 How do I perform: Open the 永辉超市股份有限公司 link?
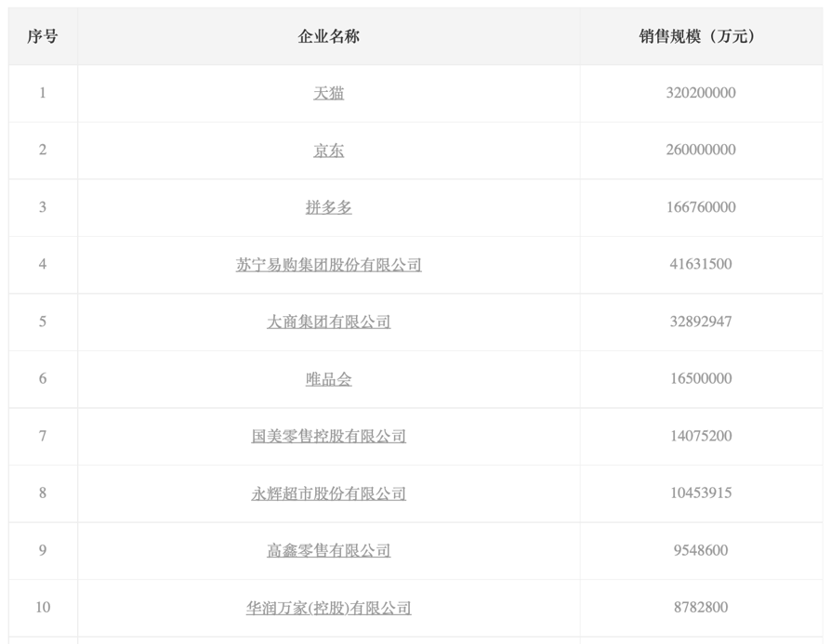pos(328,493)
